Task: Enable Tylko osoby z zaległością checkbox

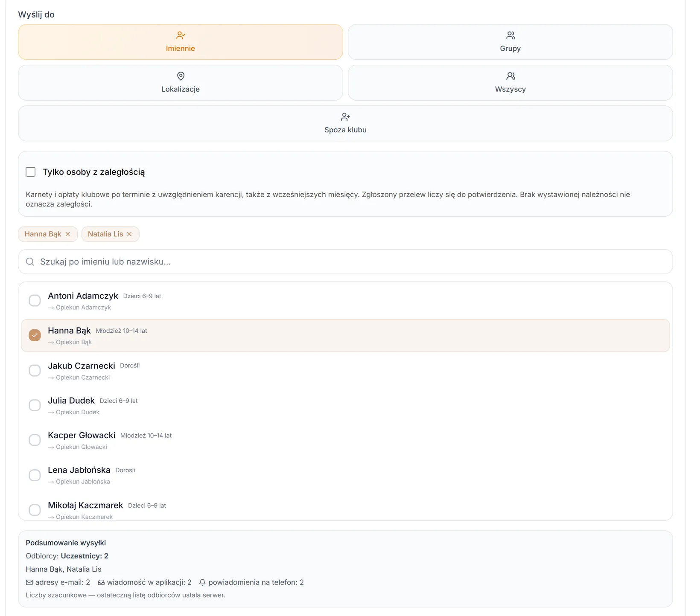Action: point(31,172)
